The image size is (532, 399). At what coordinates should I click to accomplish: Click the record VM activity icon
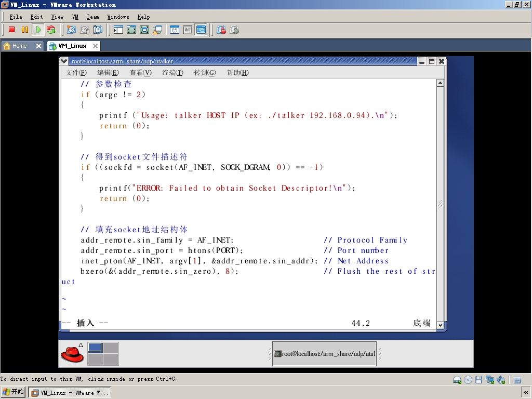[x=221, y=30]
